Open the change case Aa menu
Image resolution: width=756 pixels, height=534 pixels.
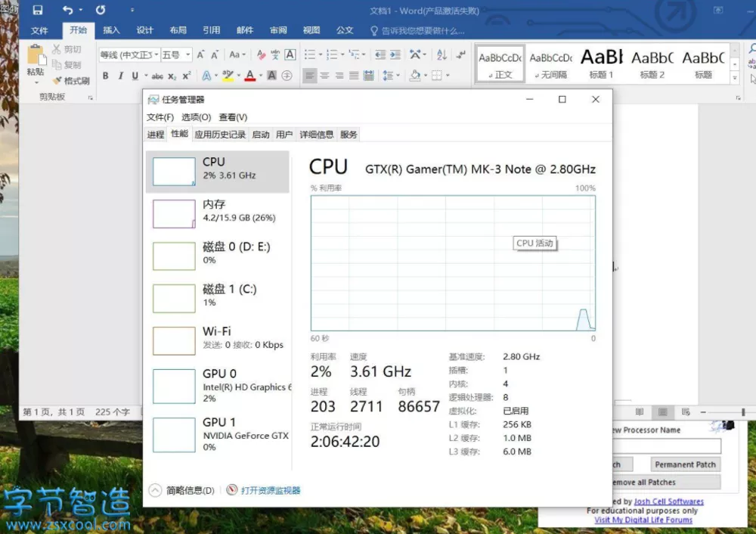[x=237, y=55]
